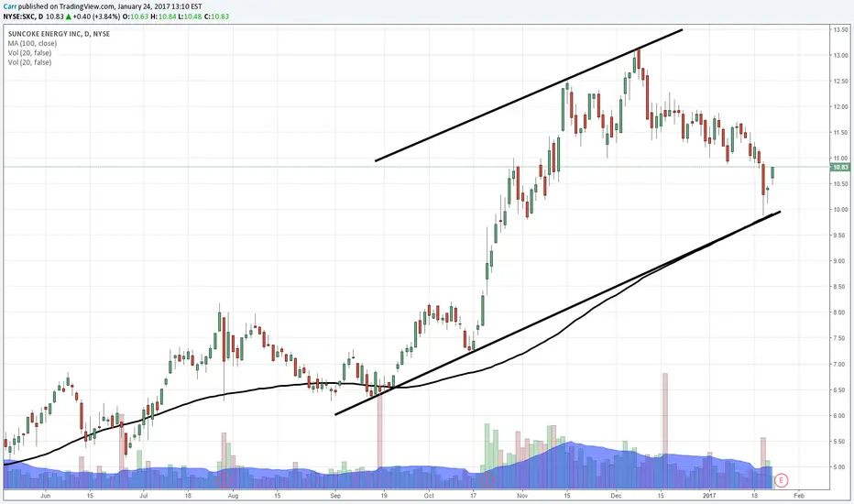This screenshot has height=504, width=854.
Task: Click the L:10.48 low value
Action: pyautogui.click(x=189, y=16)
